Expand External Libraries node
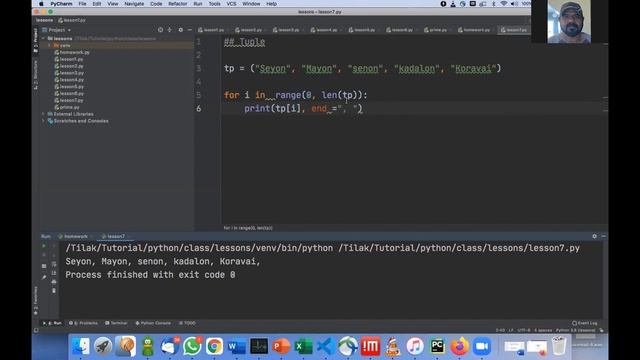640x360 pixels. tap(44, 114)
